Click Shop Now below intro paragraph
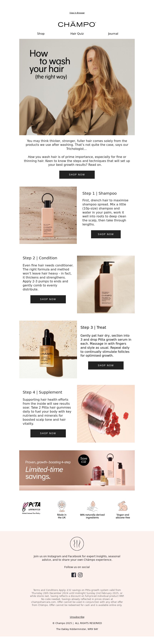 click(x=77, y=174)
